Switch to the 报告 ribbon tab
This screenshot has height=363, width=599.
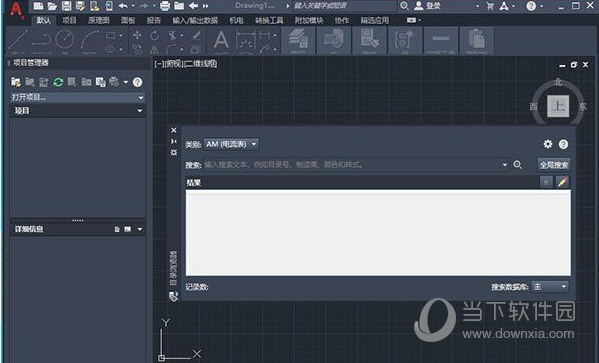click(154, 20)
